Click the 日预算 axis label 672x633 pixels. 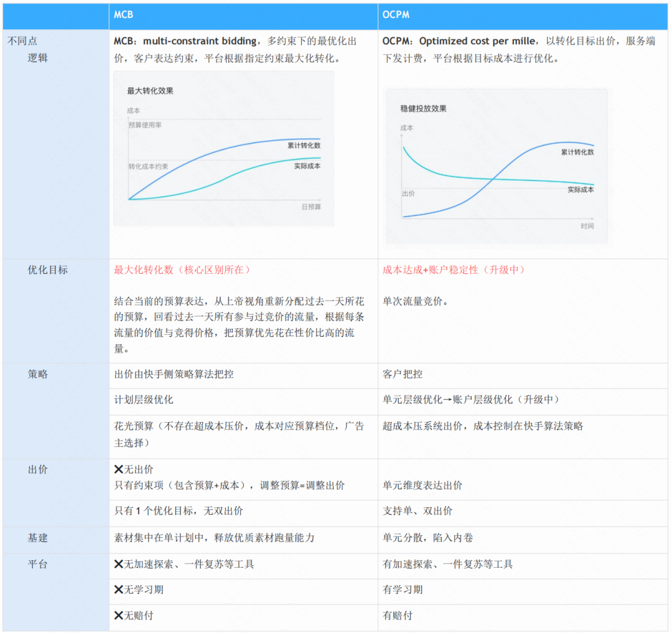click(x=311, y=207)
